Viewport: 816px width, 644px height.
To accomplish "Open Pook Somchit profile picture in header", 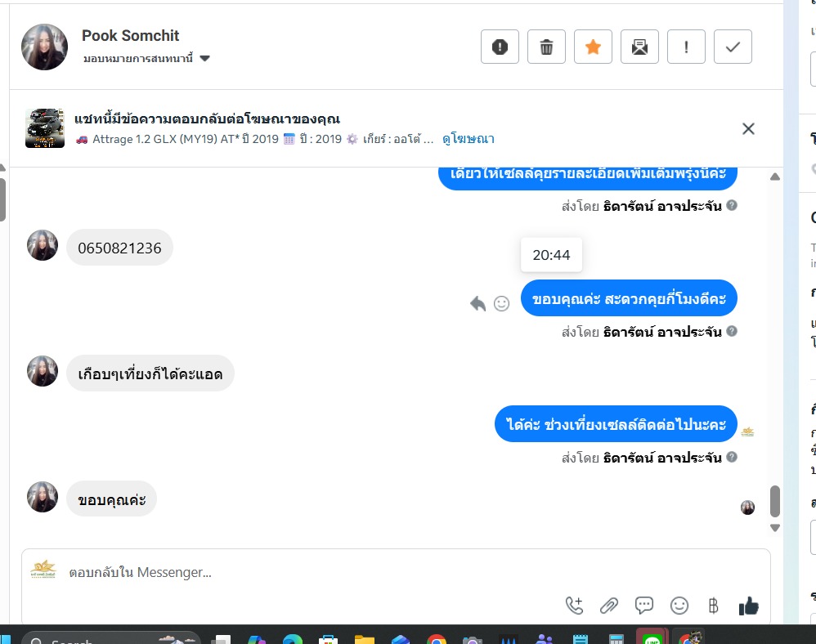I will coord(44,47).
